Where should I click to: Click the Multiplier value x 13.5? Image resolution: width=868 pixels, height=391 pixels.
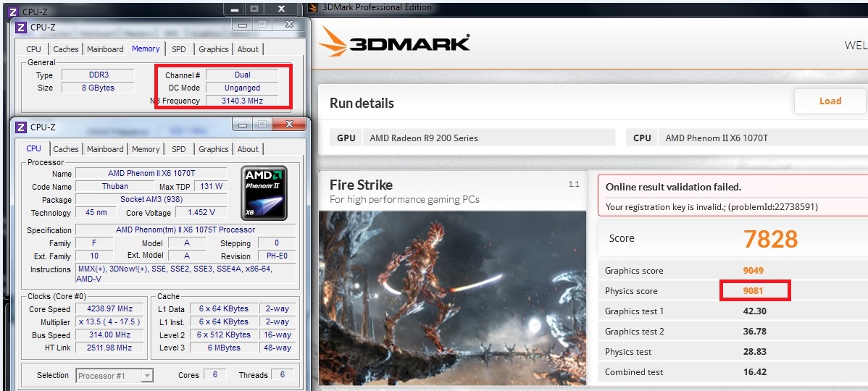(109, 322)
